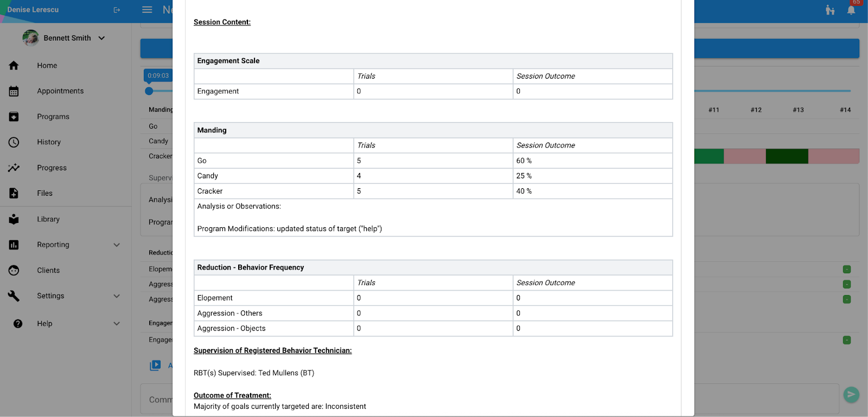Click the Home icon in sidebar
The height and width of the screenshot is (417, 868).
[x=14, y=66]
